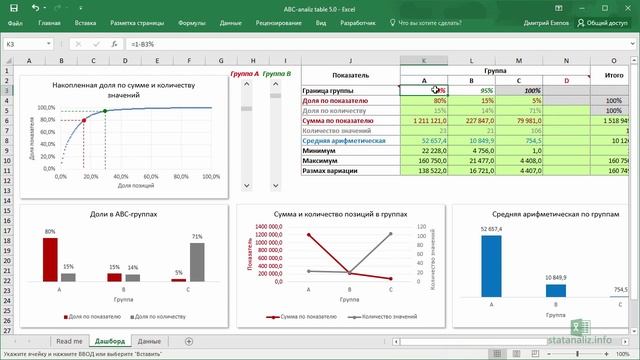
Task: Click the red 80% marker on the curve
Action: (84, 120)
